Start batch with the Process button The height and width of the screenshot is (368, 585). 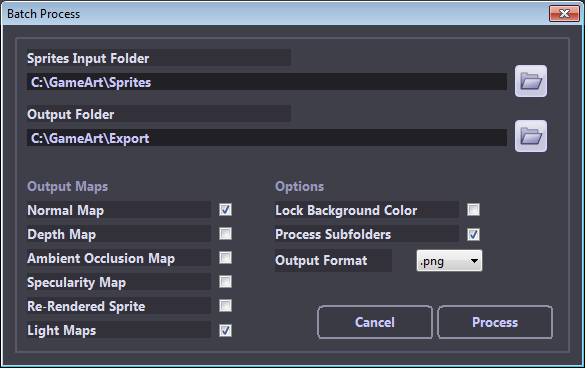click(x=495, y=322)
